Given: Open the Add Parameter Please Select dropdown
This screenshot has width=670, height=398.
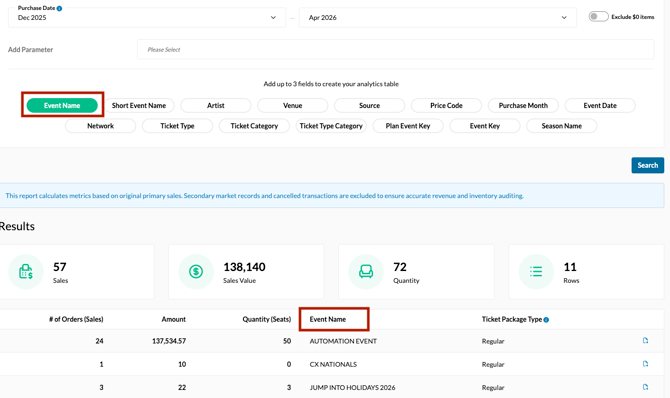Looking at the screenshot, I should 396,50.
